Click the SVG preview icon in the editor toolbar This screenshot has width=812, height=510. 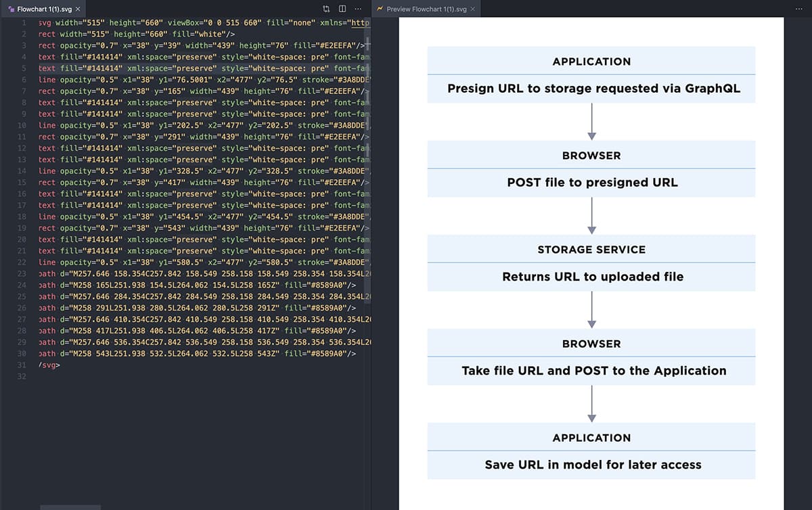click(x=325, y=8)
